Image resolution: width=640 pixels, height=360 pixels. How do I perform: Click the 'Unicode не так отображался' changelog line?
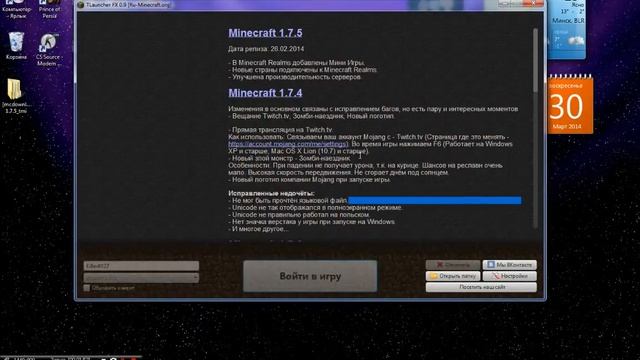316,208
